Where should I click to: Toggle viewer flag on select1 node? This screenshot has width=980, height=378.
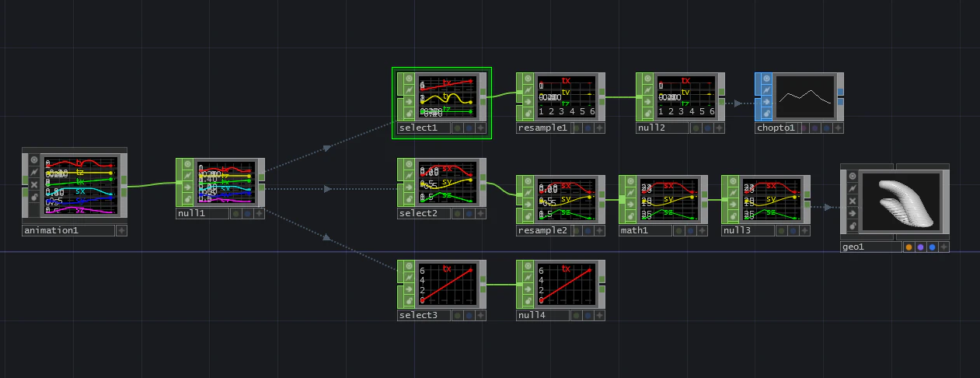[409, 79]
